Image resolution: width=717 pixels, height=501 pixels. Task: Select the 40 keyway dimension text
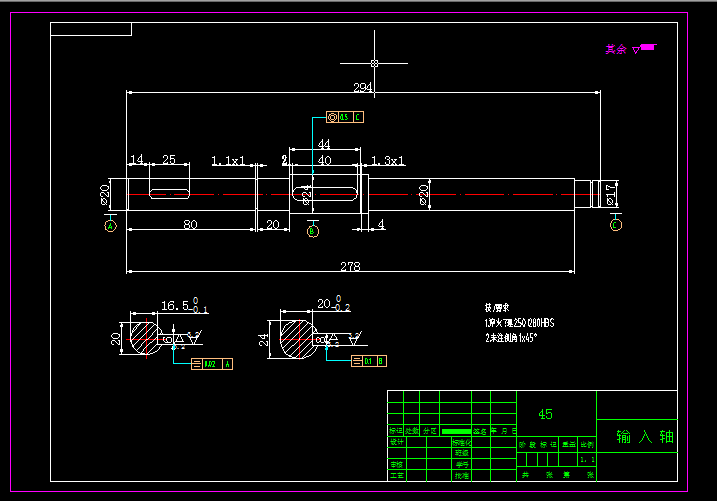tap(324, 160)
